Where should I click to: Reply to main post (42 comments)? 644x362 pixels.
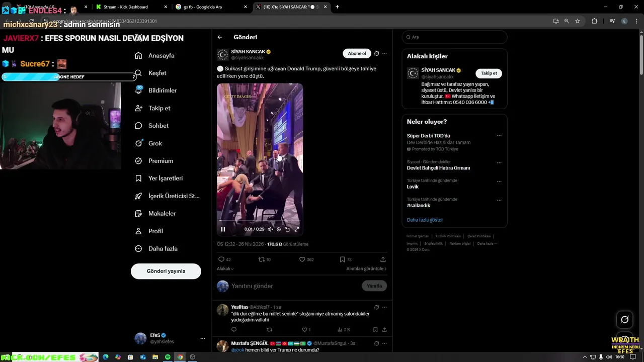pos(224,259)
